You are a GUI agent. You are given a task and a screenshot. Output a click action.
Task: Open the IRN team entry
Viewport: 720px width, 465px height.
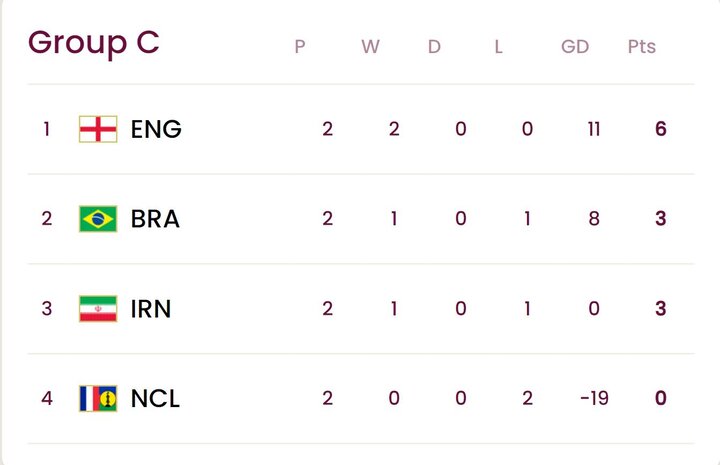(x=151, y=309)
